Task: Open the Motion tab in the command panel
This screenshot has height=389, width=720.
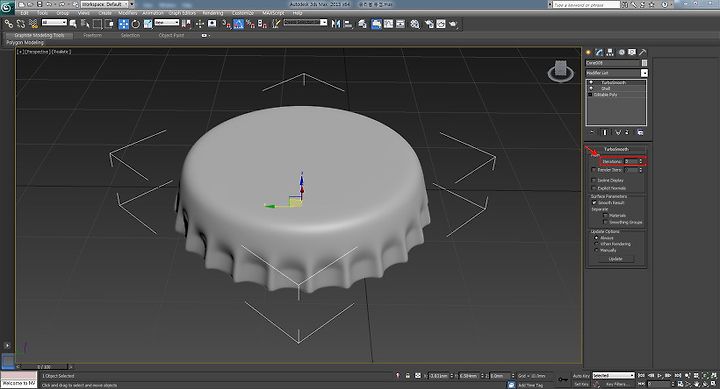Action: [621, 52]
